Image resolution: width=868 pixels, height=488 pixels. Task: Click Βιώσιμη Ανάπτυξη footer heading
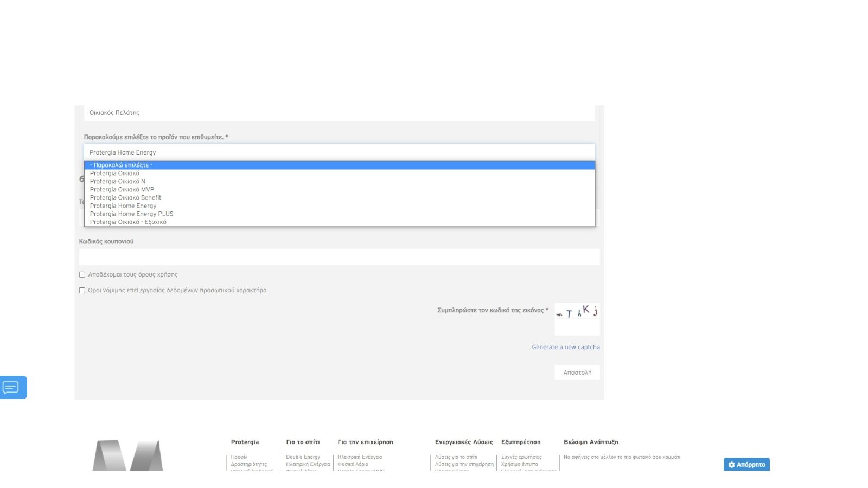coord(591,442)
